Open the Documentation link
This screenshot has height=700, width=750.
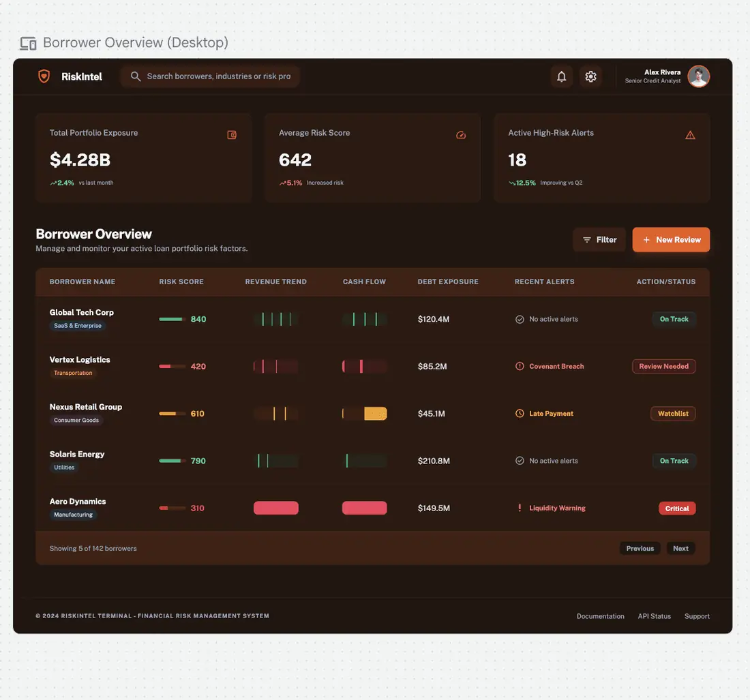pyautogui.click(x=600, y=616)
